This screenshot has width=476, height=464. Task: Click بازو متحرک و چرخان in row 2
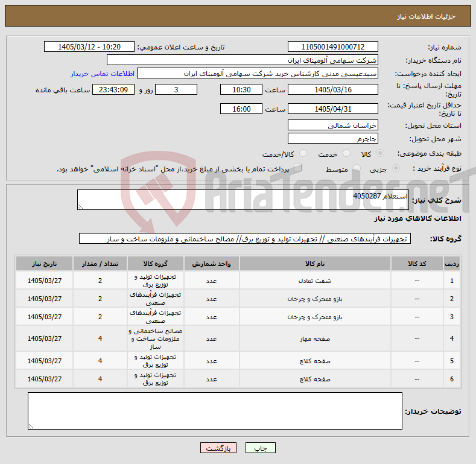coord(315,299)
